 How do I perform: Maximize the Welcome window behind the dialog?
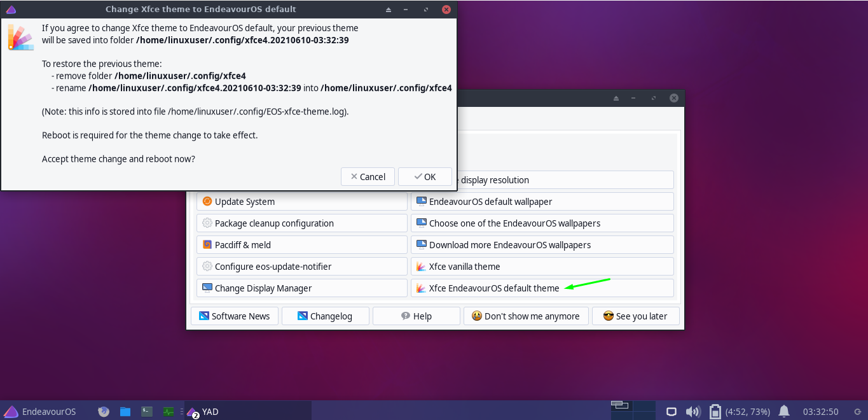tap(654, 98)
